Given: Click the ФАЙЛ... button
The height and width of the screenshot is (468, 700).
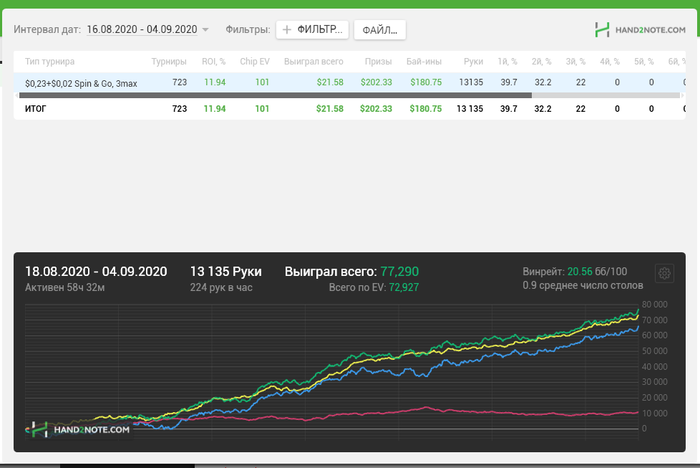Looking at the screenshot, I should pyautogui.click(x=380, y=30).
